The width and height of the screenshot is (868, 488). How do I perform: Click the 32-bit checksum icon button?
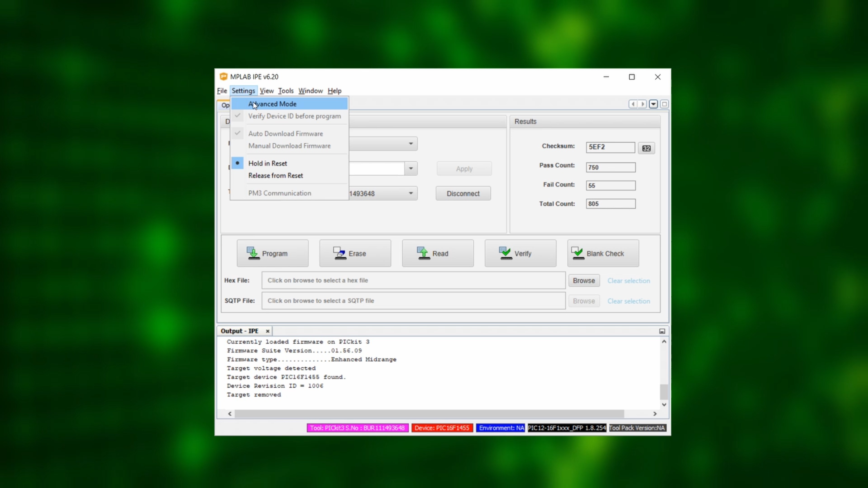(x=646, y=148)
